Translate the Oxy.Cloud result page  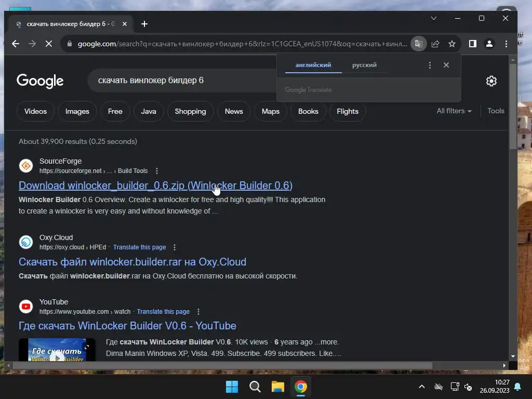tap(139, 247)
